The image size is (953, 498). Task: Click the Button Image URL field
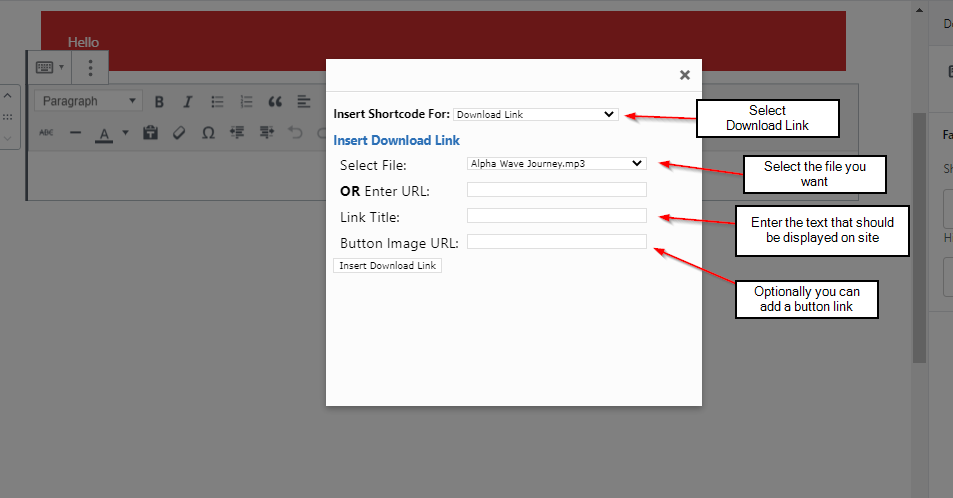coord(557,242)
